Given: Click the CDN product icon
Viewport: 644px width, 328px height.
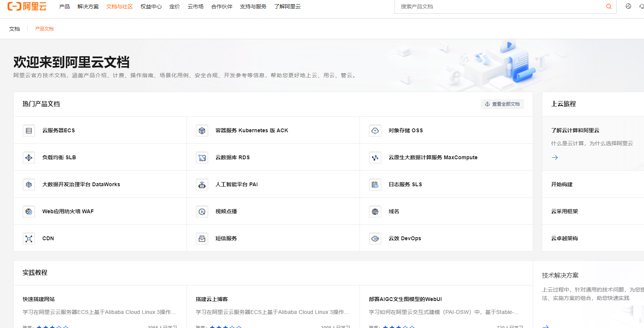Looking at the screenshot, I should (x=29, y=238).
